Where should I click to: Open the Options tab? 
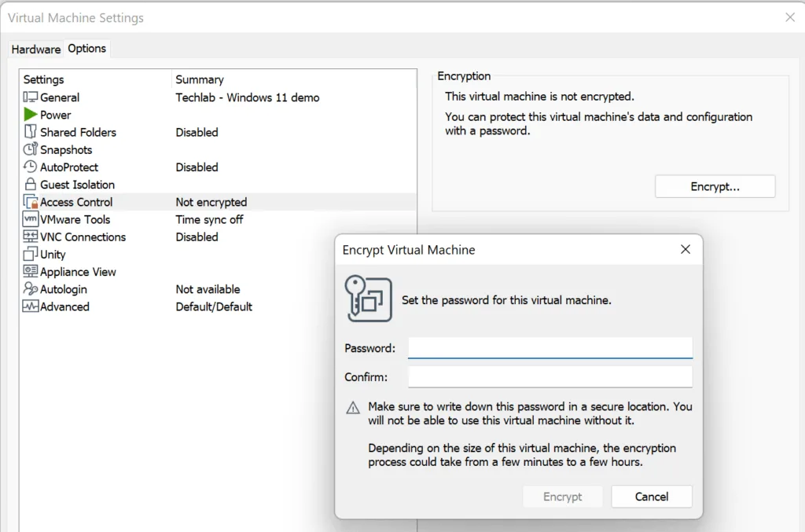86,48
